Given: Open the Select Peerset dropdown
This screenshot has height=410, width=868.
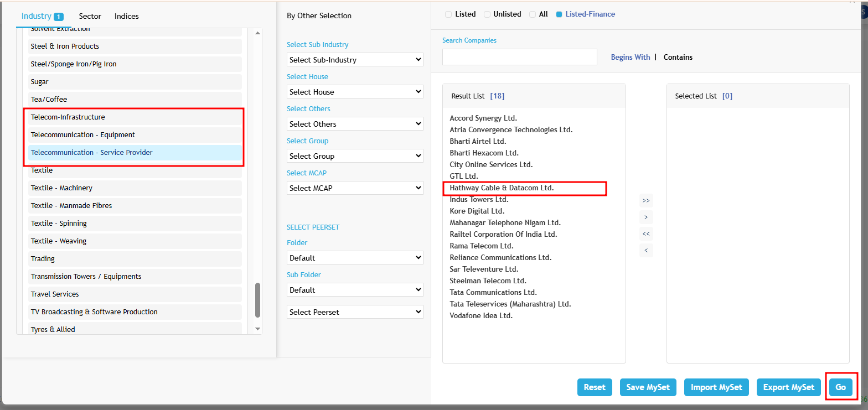Looking at the screenshot, I should [x=355, y=312].
